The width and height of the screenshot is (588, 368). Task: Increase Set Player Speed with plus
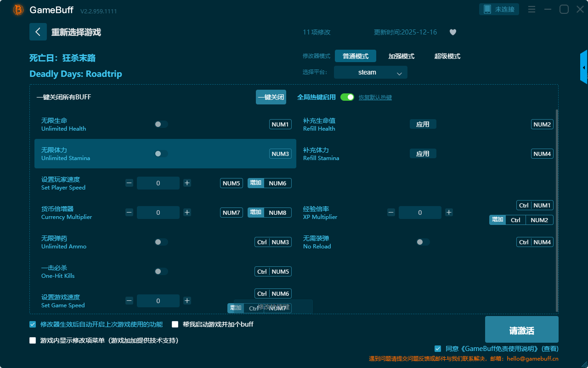187,183
